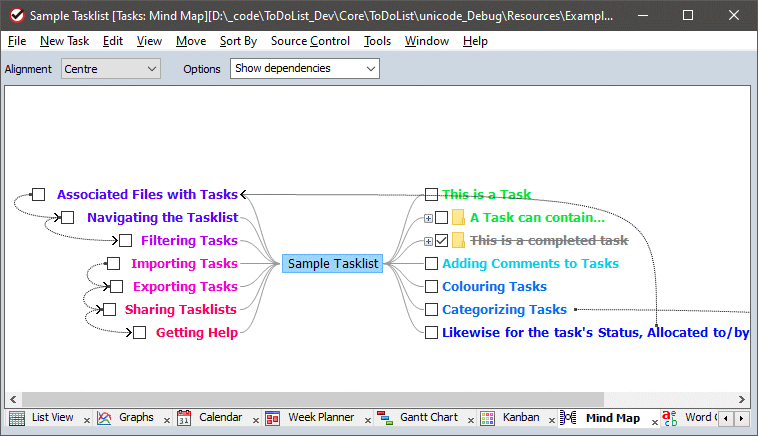
Task: Select the 'Sample Tasklist' root node
Action: pos(333,264)
